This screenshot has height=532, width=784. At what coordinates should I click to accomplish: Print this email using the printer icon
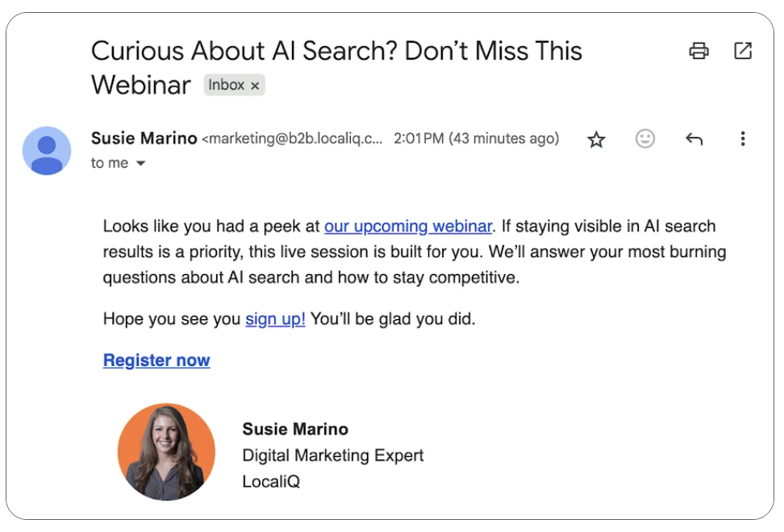(x=699, y=51)
